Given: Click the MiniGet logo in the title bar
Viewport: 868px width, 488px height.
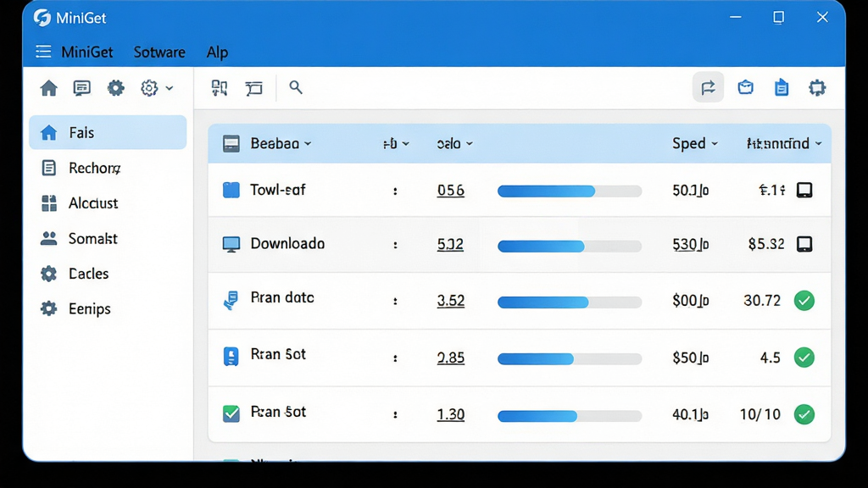Looking at the screenshot, I should point(42,18).
